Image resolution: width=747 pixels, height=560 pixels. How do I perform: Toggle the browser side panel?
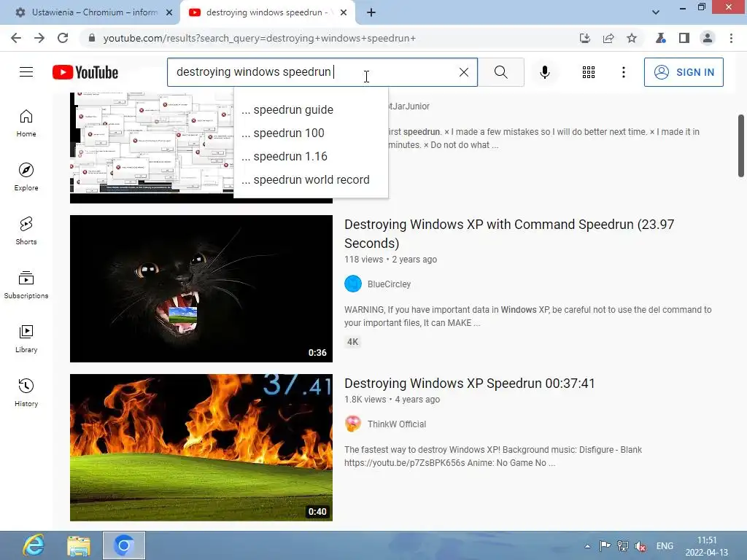point(684,38)
